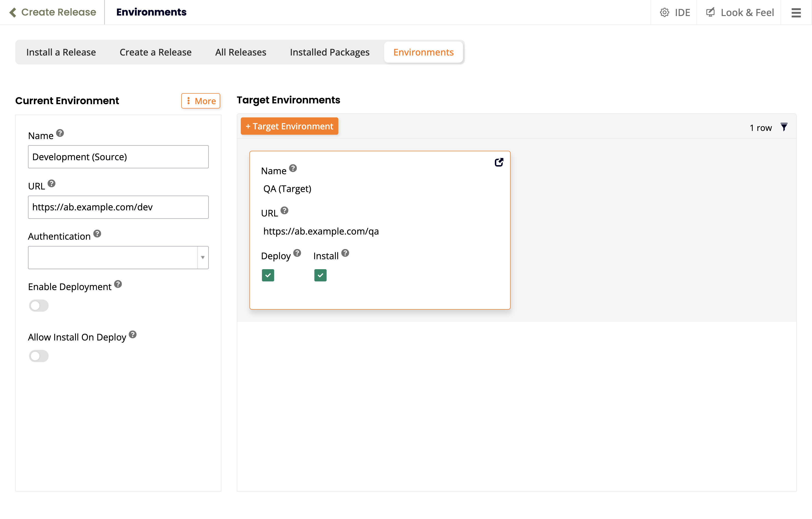Click the filter funnel icon
812x519 pixels.
pos(784,127)
